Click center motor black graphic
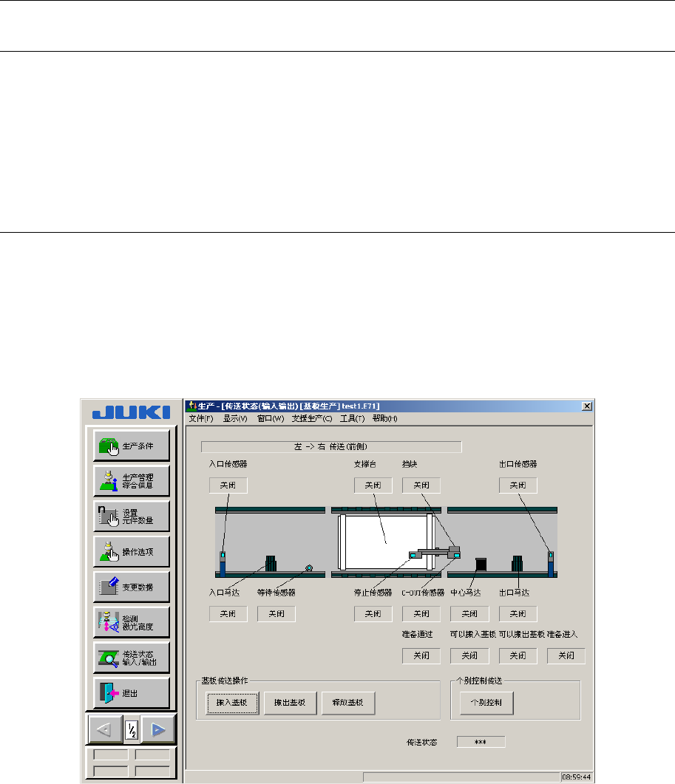Image resolution: width=675 pixels, height=784 pixels. (x=481, y=564)
